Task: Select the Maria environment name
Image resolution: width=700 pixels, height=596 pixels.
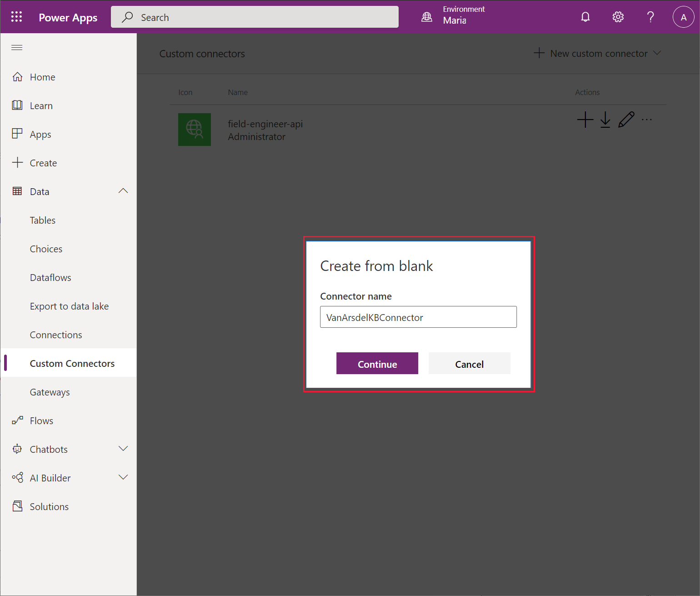Action: pos(455,20)
